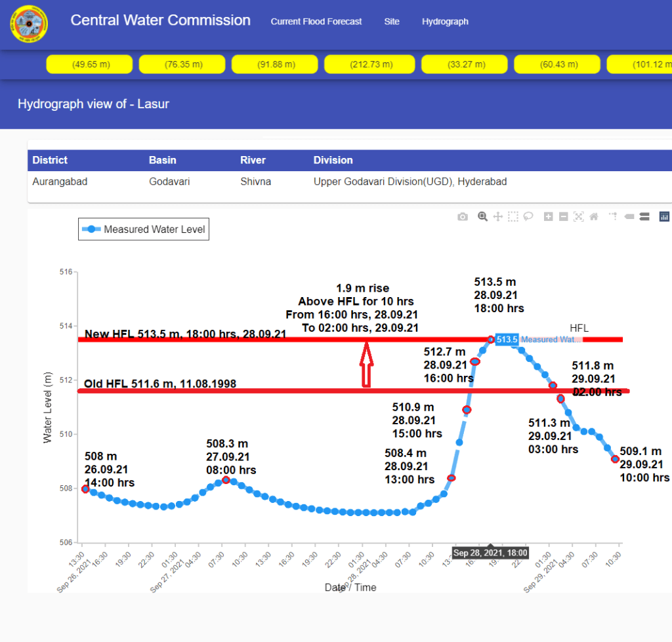Click the Zoom in plus icon
The height and width of the screenshot is (642, 672).
[x=549, y=216]
